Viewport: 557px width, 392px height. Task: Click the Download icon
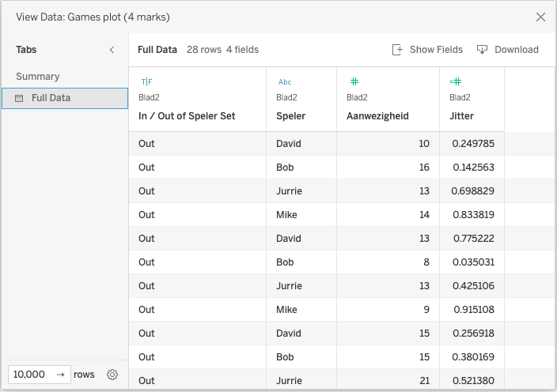coord(483,50)
